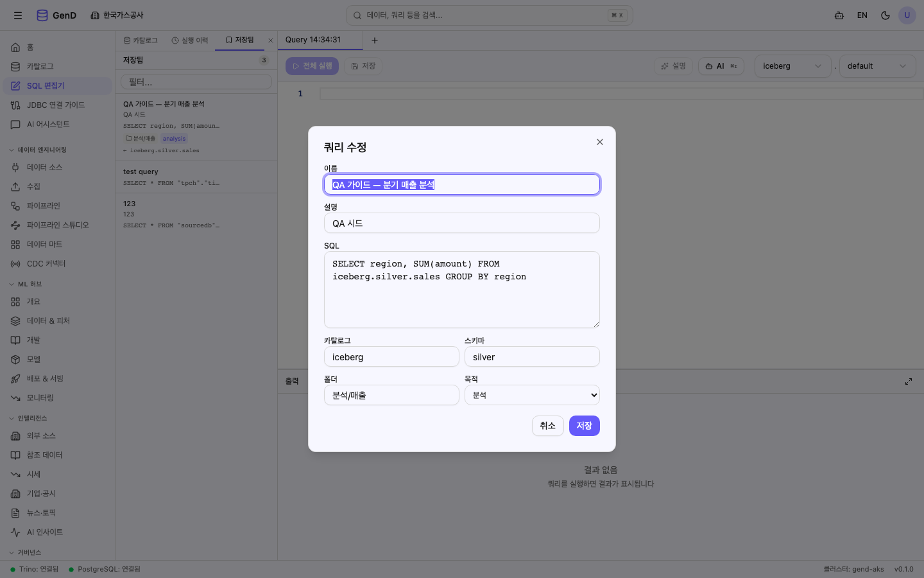Close the 쿼리 수정 dialog
The image size is (924, 578).
[600, 142]
